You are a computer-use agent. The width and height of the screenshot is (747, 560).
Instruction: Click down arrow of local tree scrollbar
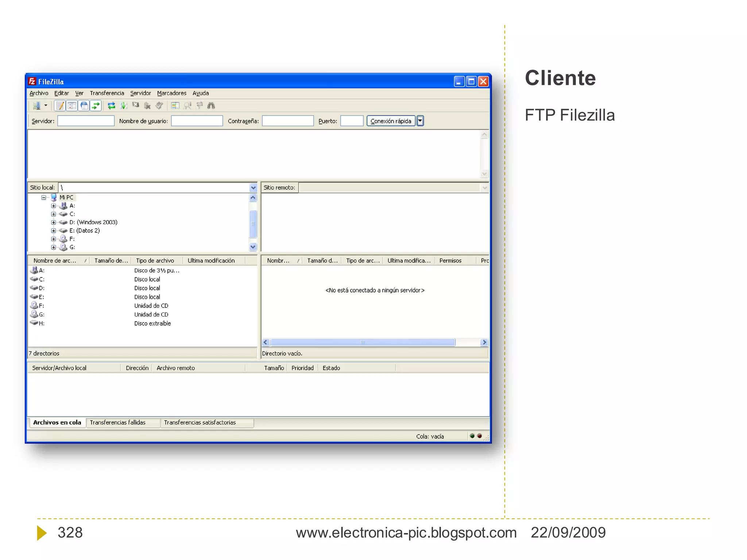point(253,247)
